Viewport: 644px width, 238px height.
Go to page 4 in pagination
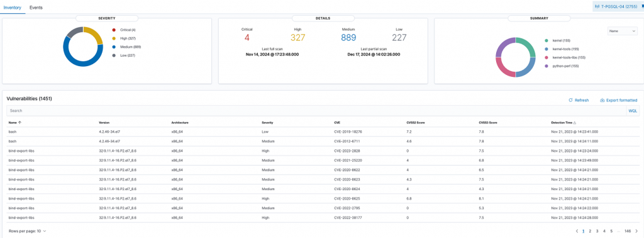click(x=604, y=231)
